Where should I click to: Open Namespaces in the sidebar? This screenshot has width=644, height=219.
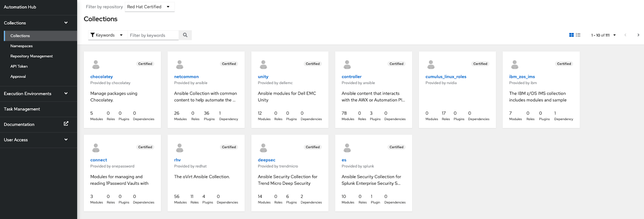coord(21,46)
